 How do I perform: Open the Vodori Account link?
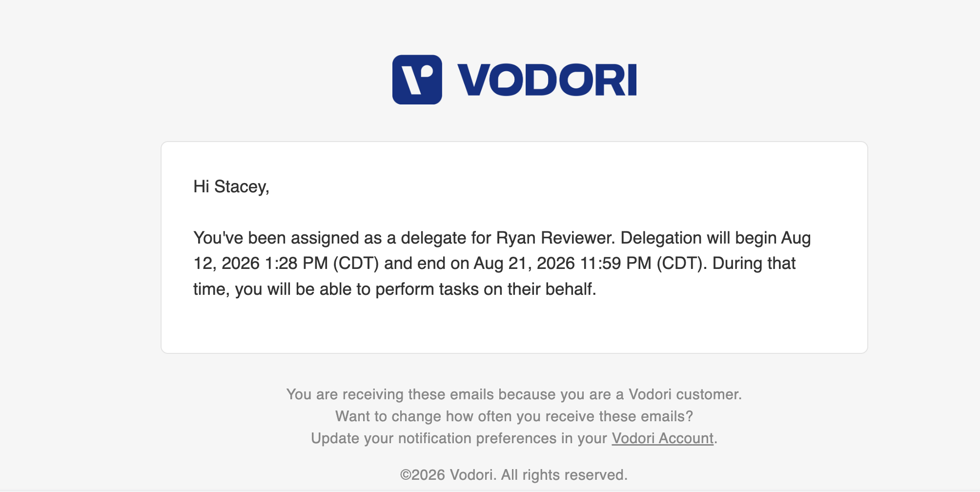(662, 438)
